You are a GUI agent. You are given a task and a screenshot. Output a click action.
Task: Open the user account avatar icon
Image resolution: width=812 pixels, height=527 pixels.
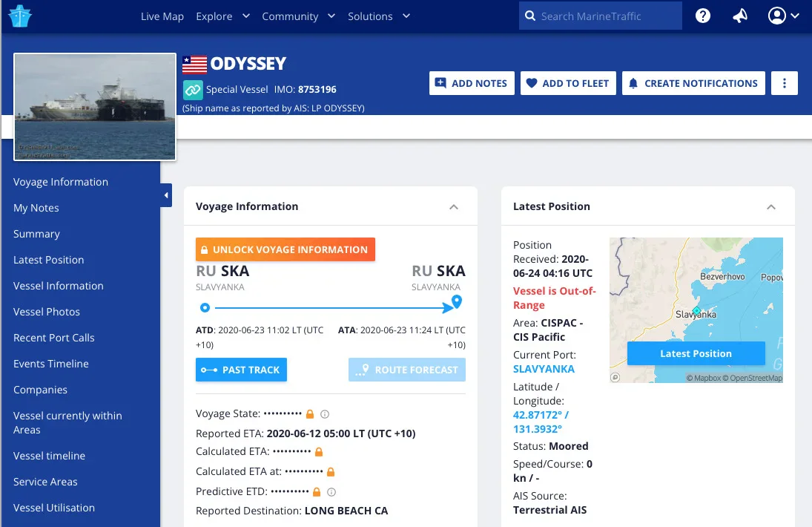(x=777, y=16)
